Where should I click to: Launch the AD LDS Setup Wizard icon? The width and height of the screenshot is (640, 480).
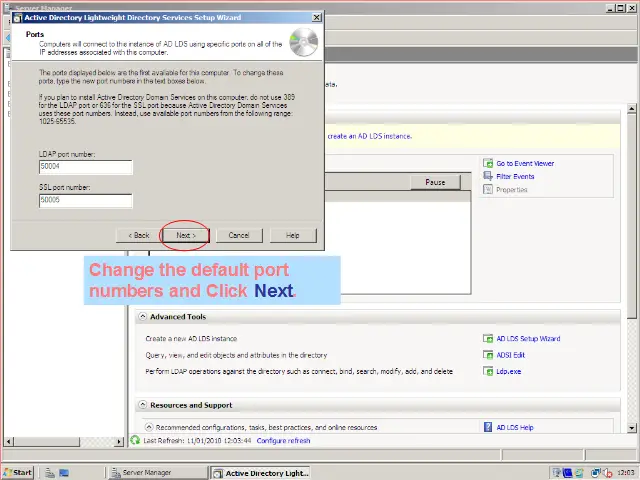(x=488, y=338)
